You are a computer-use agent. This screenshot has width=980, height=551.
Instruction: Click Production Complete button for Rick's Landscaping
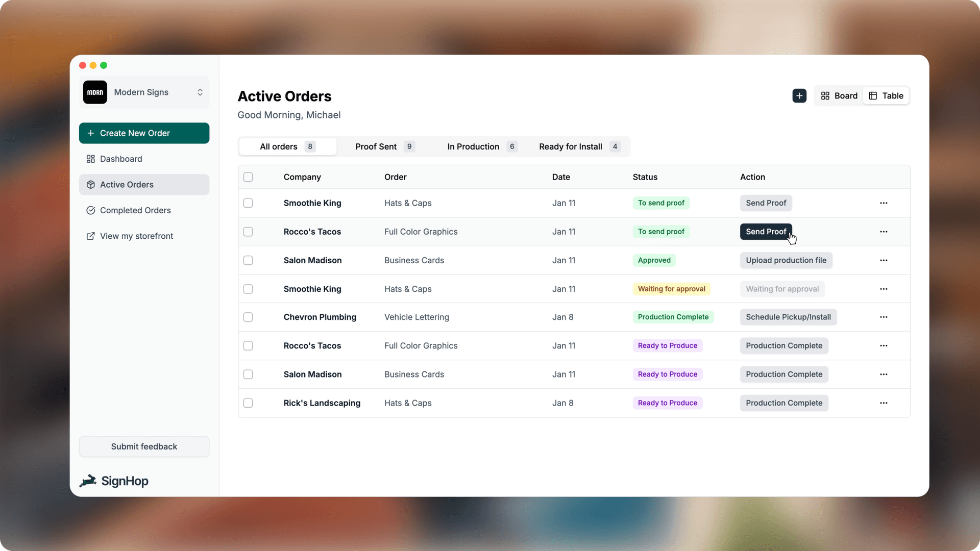(784, 403)
